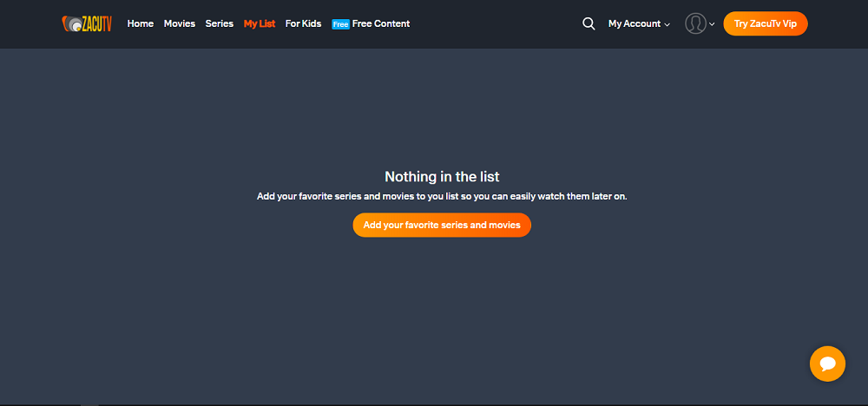Open the Free Content page
The image size is (868, 406).
381,24
